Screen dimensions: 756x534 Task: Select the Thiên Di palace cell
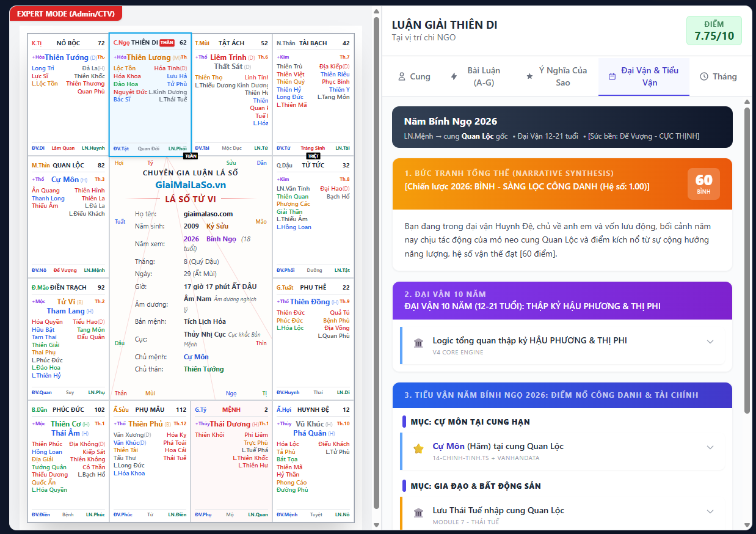click(150, 95)
